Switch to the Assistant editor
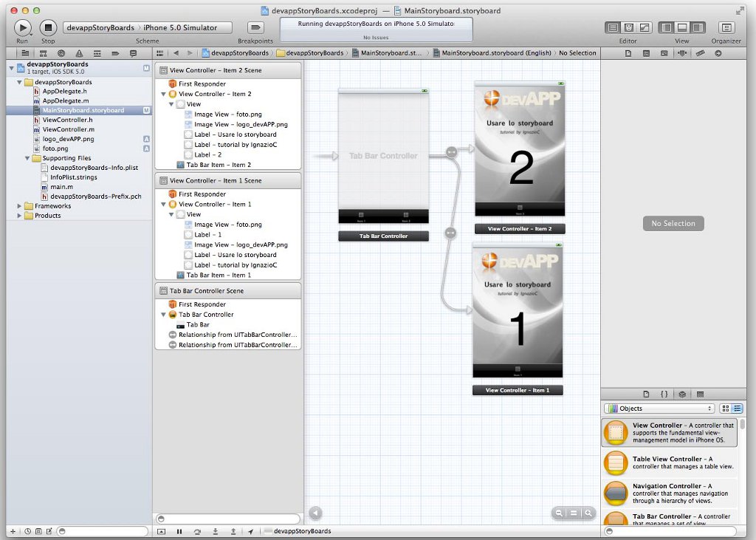 point(628,27)
